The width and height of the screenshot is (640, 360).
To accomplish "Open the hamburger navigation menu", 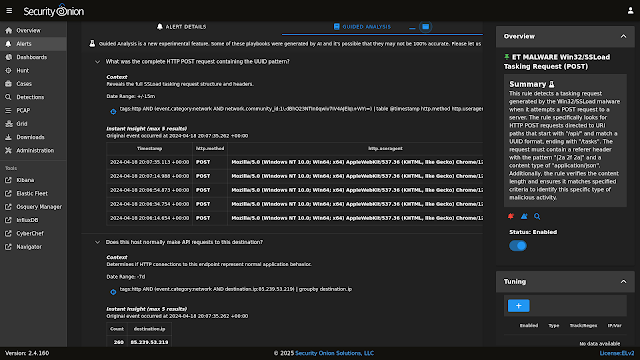I will pyautogui.click(x=9, y=11).
